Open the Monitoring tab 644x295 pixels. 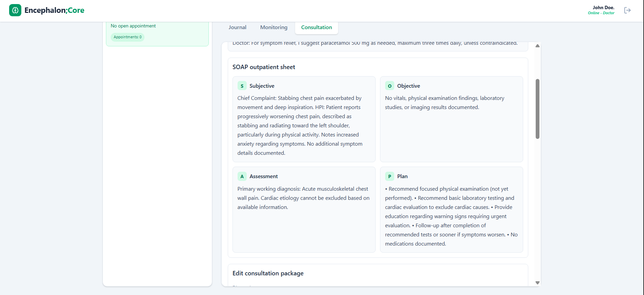click(x=274, y=27)
